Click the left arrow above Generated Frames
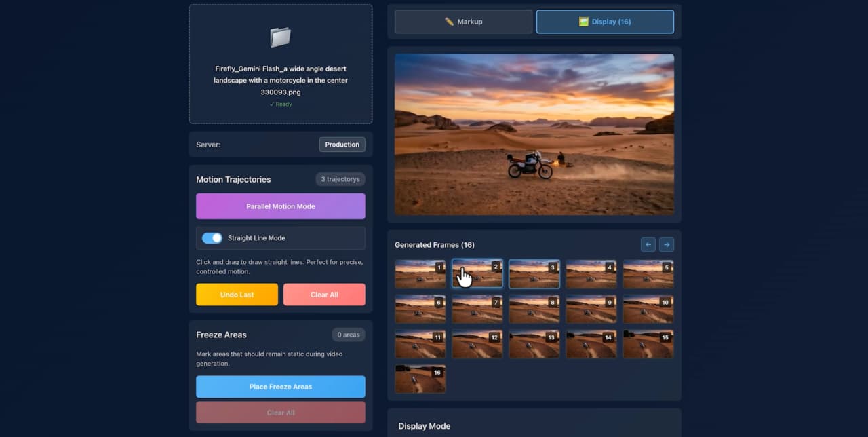 coord(647,244)
